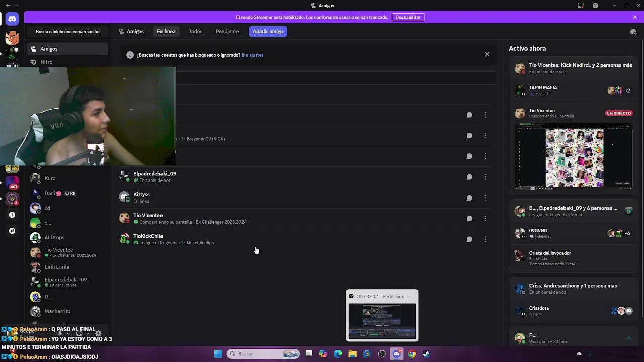Open Nitro in the left sidebar
The width and height of the screenshot is (644, 362).
point(67,62)
